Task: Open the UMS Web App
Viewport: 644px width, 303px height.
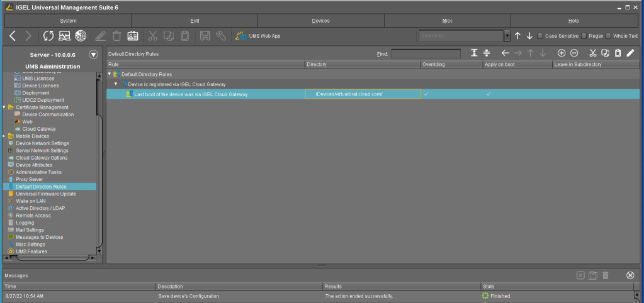Action: point(258,36)
